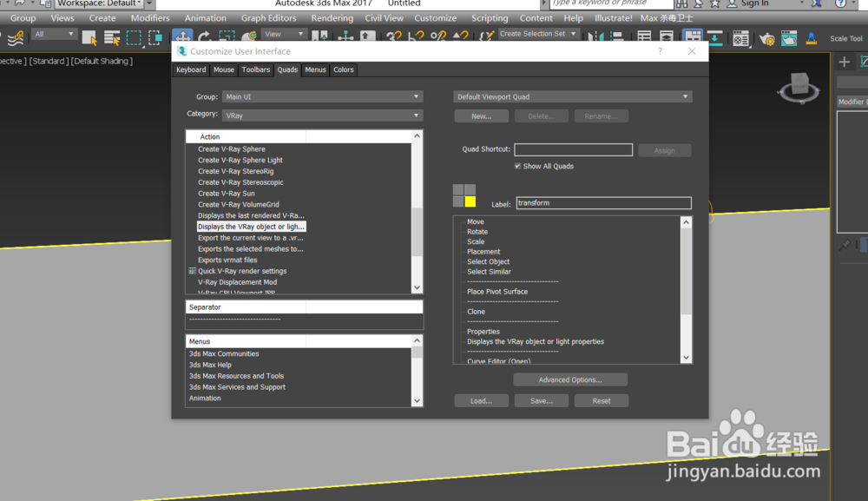The image size is (868, 501).
Task: Open the Rendering menu
Action: 332,17
